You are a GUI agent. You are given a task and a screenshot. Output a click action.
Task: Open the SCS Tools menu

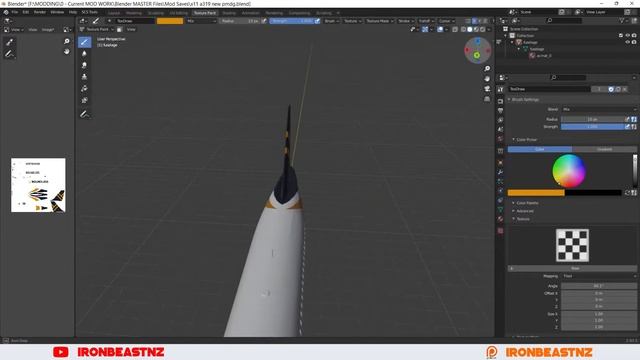[89, 12]
